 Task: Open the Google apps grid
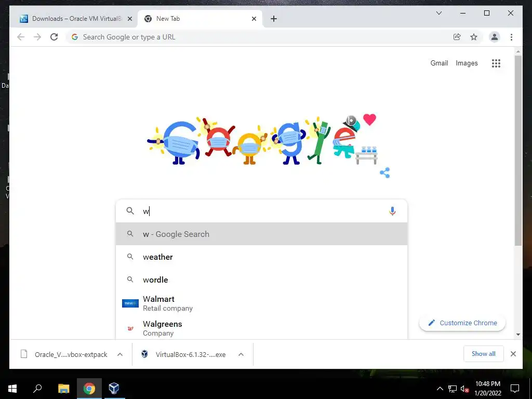click(496, 63)
